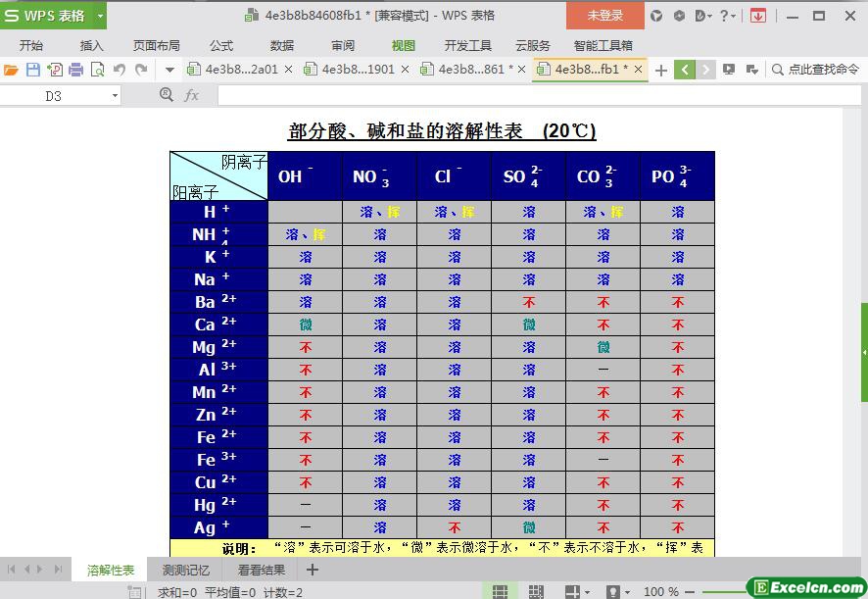Open the 审阅 ribbon tab
This screenshot has width=868, height=599.
343,45
